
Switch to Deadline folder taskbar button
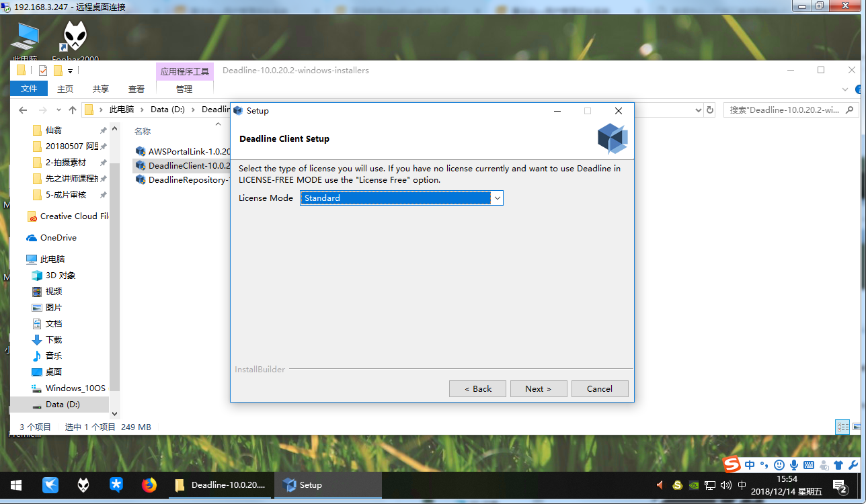[219, 485]
